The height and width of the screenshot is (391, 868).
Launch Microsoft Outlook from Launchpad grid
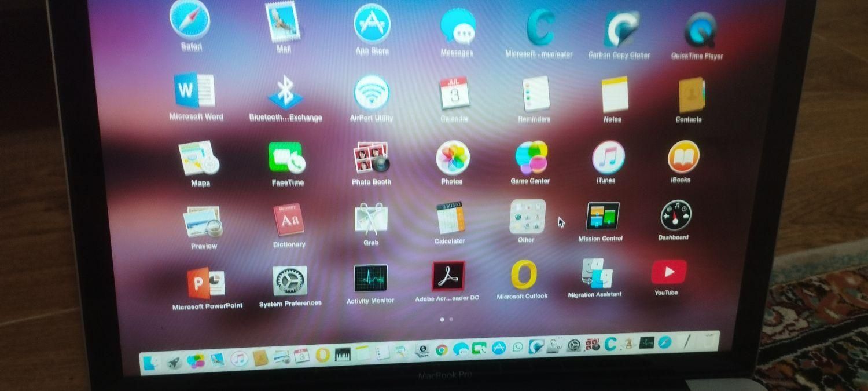pyautogui.click(x=524, y=275)
